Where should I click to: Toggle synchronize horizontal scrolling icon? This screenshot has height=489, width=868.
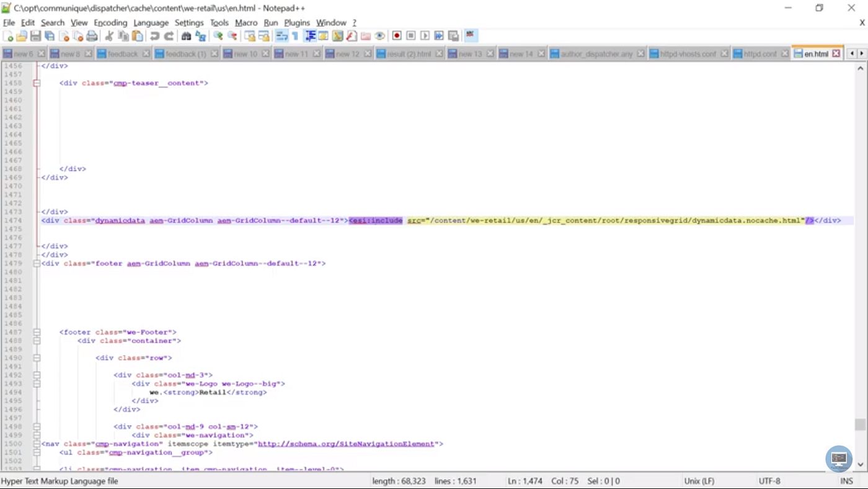[263, 36]
